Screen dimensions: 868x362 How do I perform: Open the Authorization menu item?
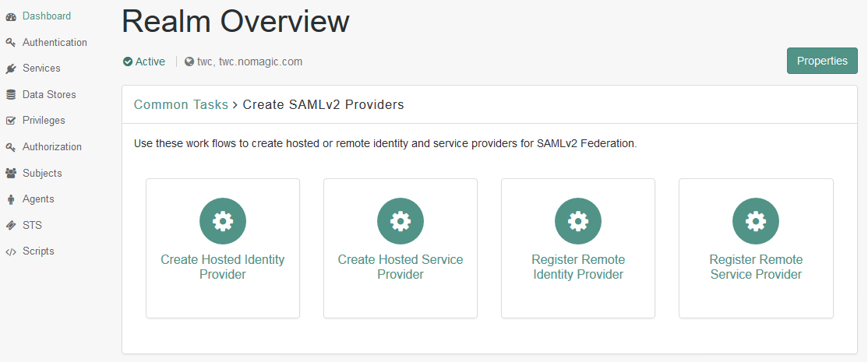tap(51, 146)
